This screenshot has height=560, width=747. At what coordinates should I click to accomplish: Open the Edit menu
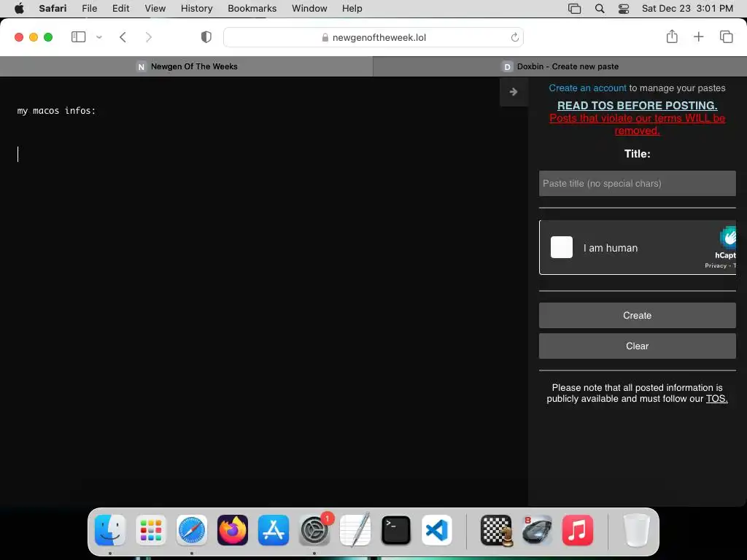pyautogui.click(x=120, y=9)
